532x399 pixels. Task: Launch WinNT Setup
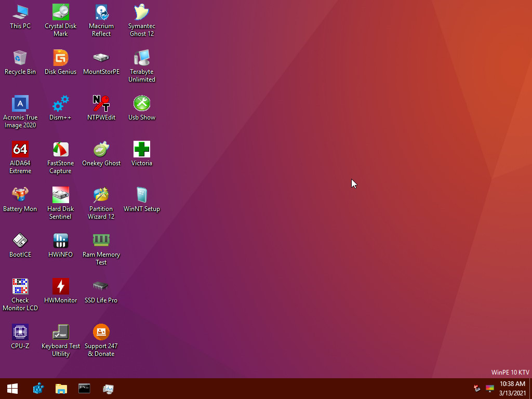point(142,199)
